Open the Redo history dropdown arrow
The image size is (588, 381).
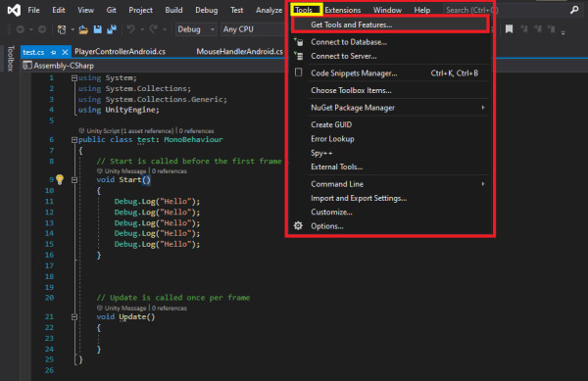click(x=165, y=29)
